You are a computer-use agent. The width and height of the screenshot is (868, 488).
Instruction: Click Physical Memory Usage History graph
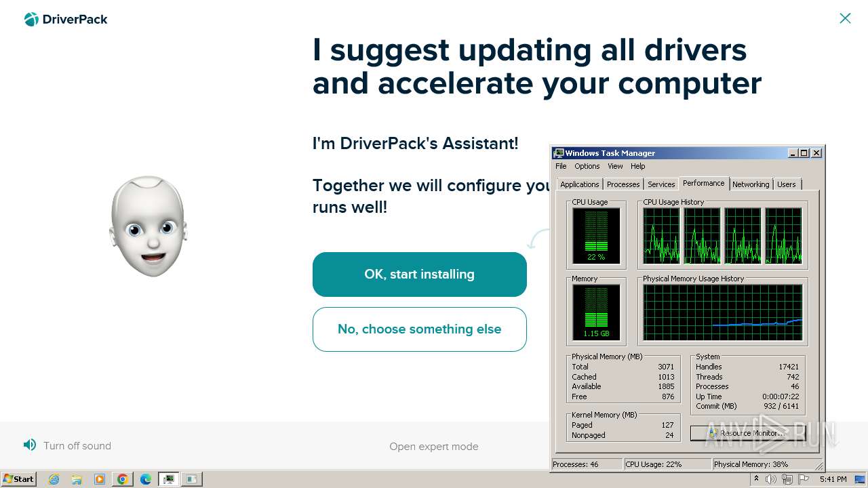(723, 312)
